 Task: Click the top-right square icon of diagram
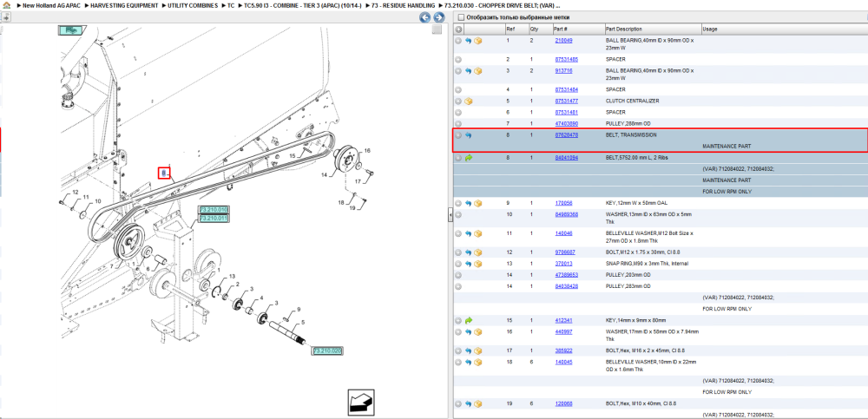pyautogui.click(x=437, y=29)
